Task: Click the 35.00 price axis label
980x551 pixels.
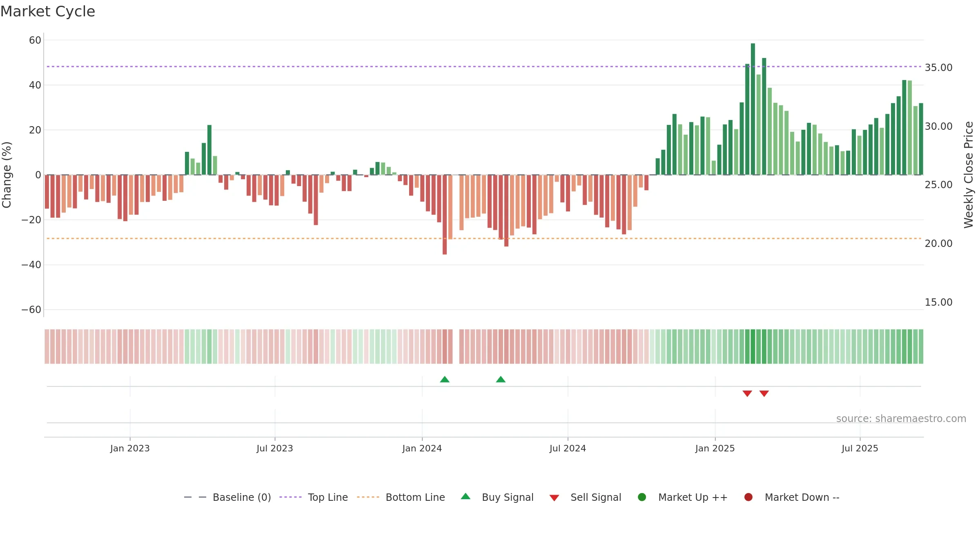Action: [938, 68]
